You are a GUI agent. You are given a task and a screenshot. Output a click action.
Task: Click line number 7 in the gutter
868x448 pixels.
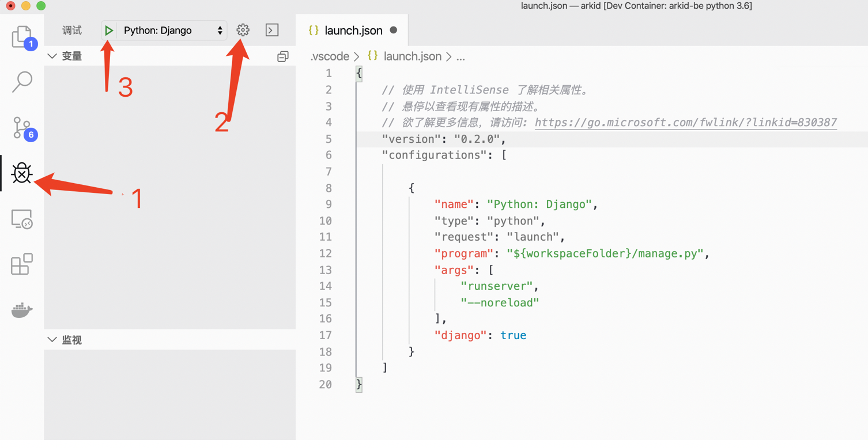tap(329, 172)
